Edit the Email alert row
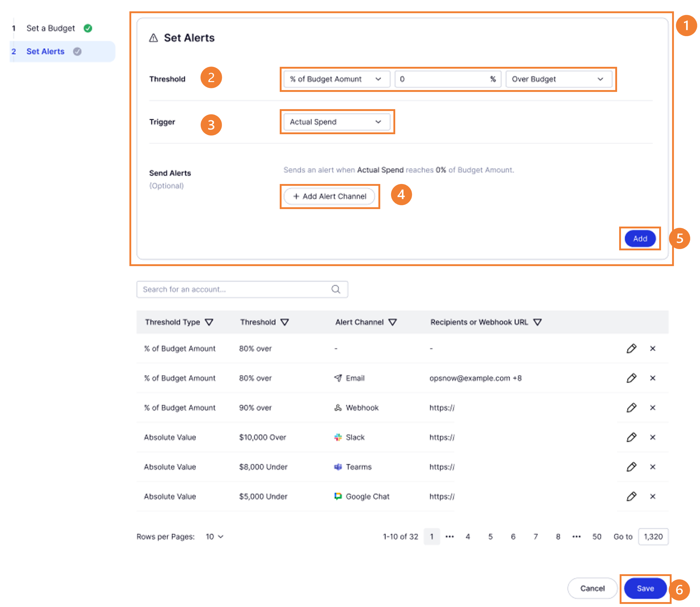 click(631, 378)
